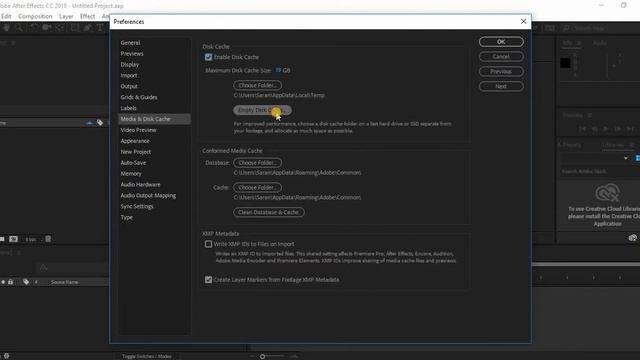This screenshot has height=360, width=640.
Task: Select Memory preferences category
Action: click(x=131, y=173)
